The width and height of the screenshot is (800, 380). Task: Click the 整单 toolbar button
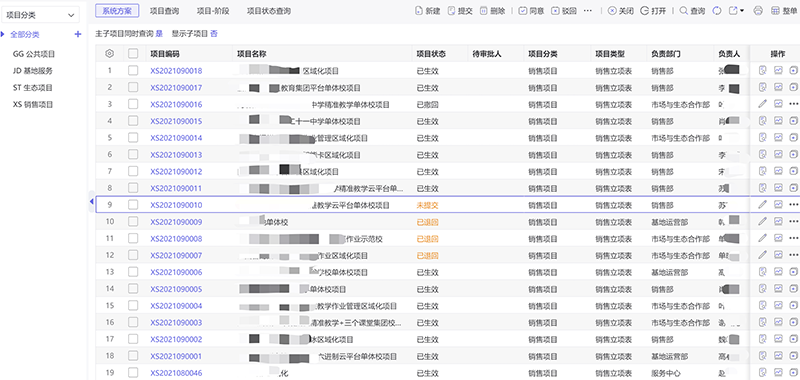click(x=784, y=11)
